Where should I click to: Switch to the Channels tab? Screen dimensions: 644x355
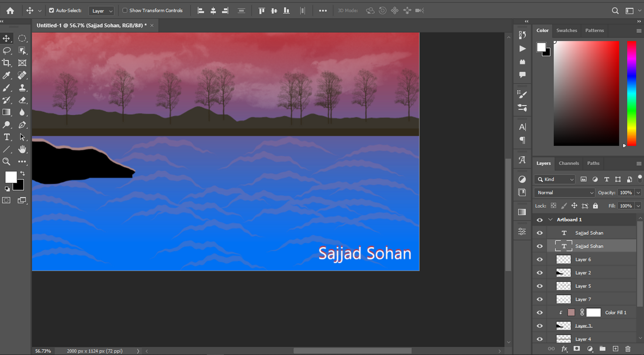click(569, 163)
